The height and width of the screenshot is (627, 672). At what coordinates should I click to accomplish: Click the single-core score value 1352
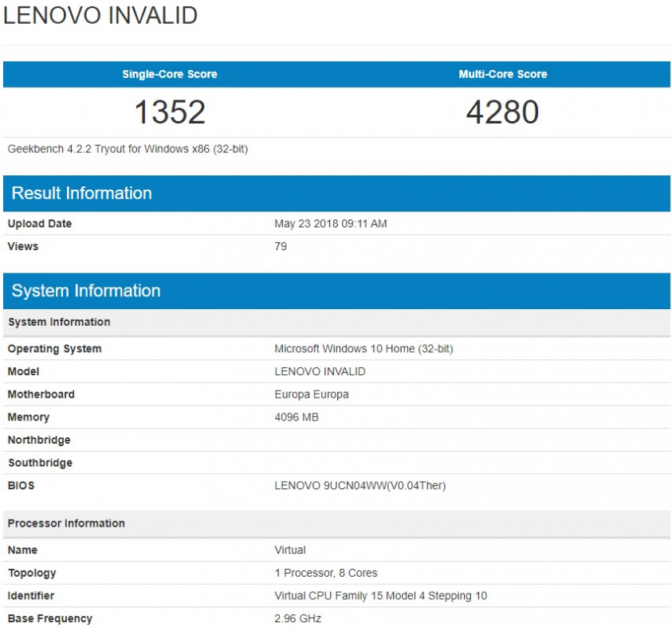169,112
